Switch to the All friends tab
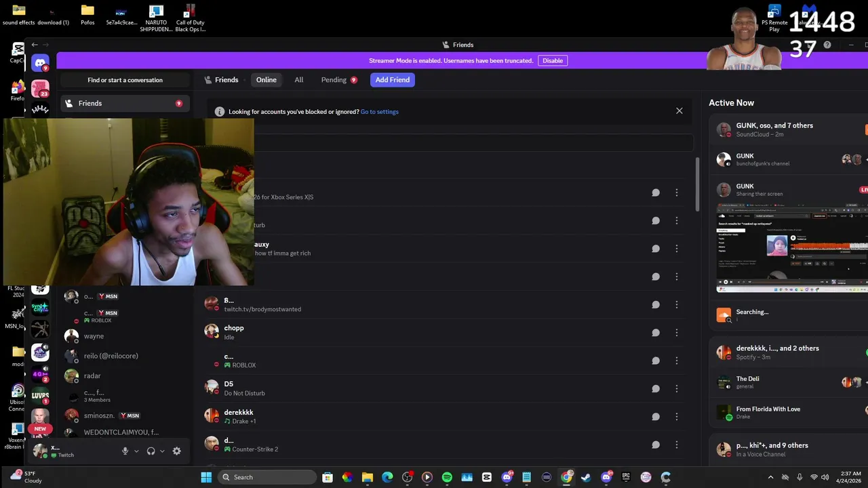 [x=298, y=80]
